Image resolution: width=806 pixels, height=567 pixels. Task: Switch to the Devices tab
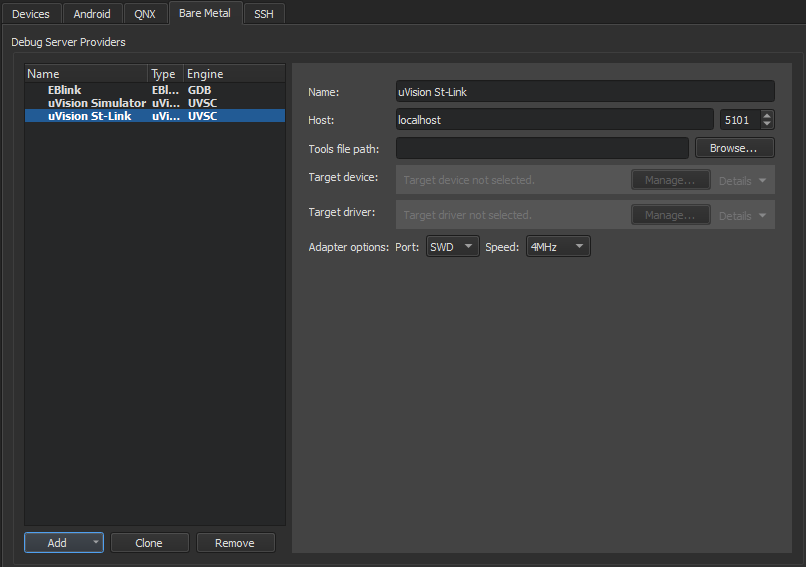coord(31,14)
